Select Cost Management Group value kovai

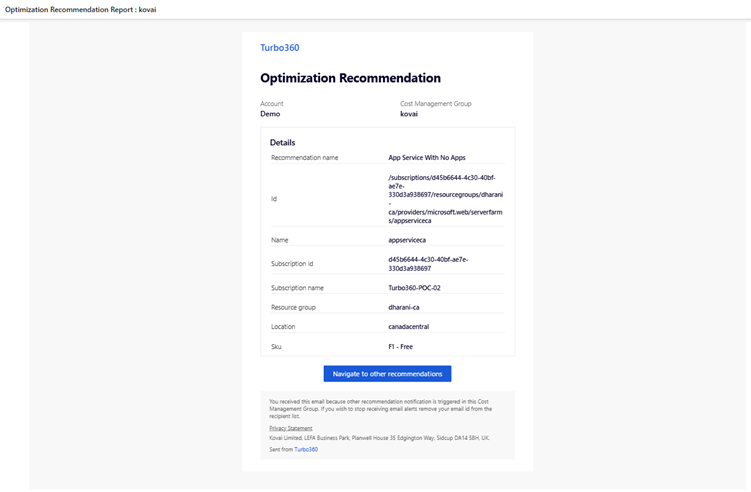(x=409, y=114)
